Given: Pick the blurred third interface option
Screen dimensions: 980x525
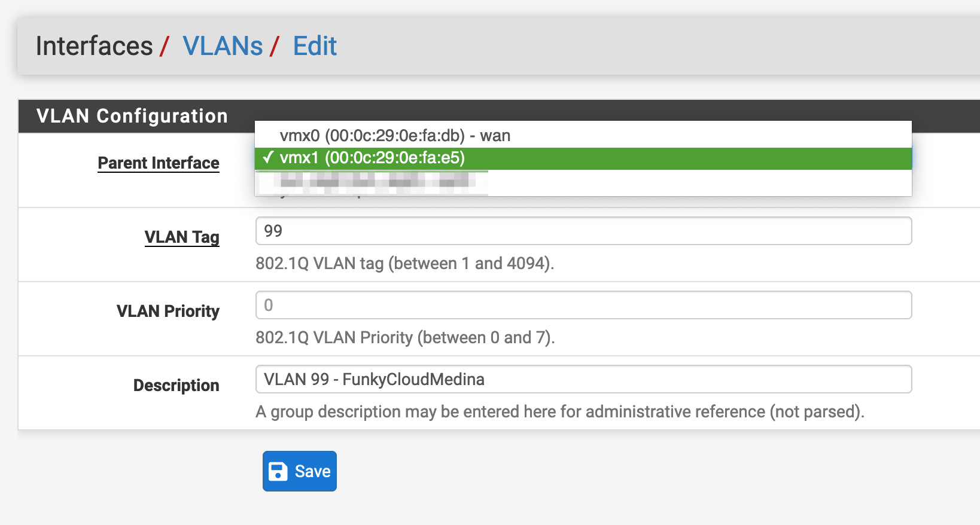Looking at the screenshot, I should (583, 182).
